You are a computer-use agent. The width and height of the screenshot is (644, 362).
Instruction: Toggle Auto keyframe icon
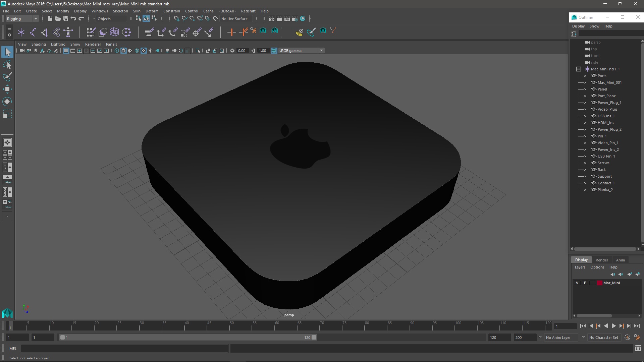[x=627, y=338]
